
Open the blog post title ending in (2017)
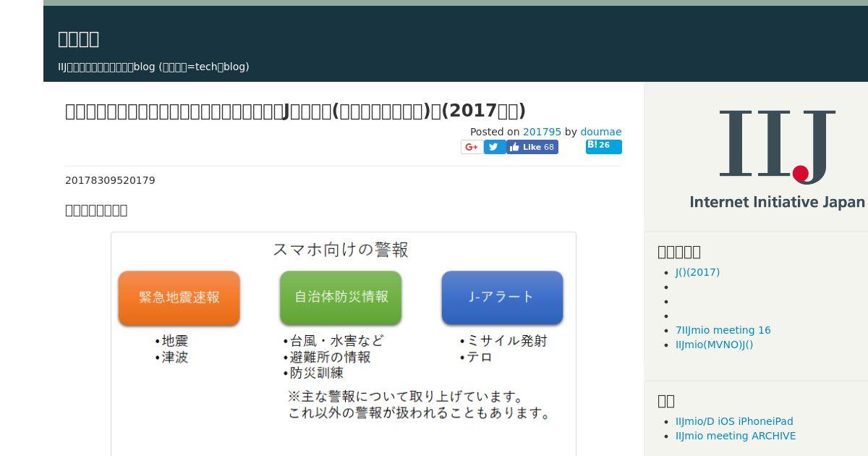point(295,111)
